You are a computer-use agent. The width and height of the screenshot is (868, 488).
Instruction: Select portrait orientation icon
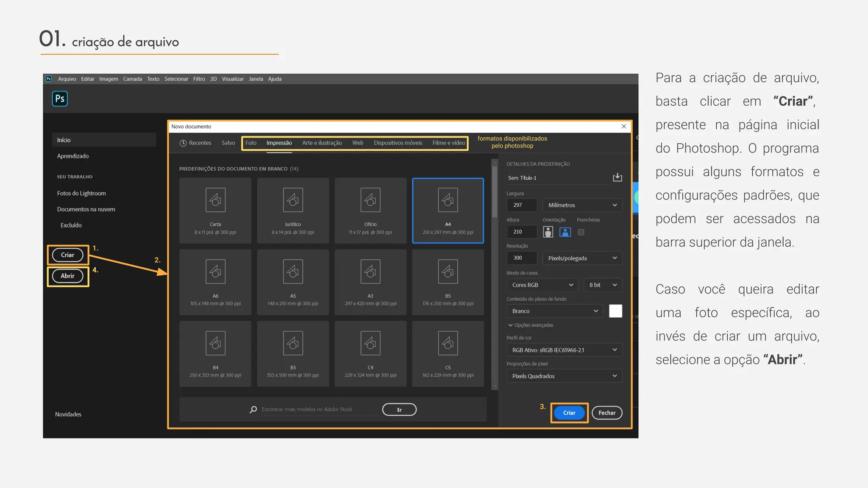pyautogui.click(x=548, y=232)
